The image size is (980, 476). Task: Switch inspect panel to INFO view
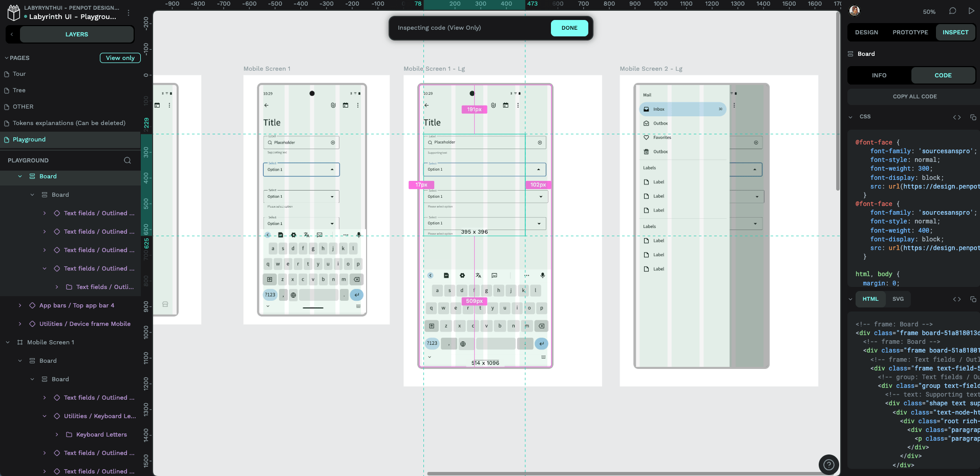879,75
